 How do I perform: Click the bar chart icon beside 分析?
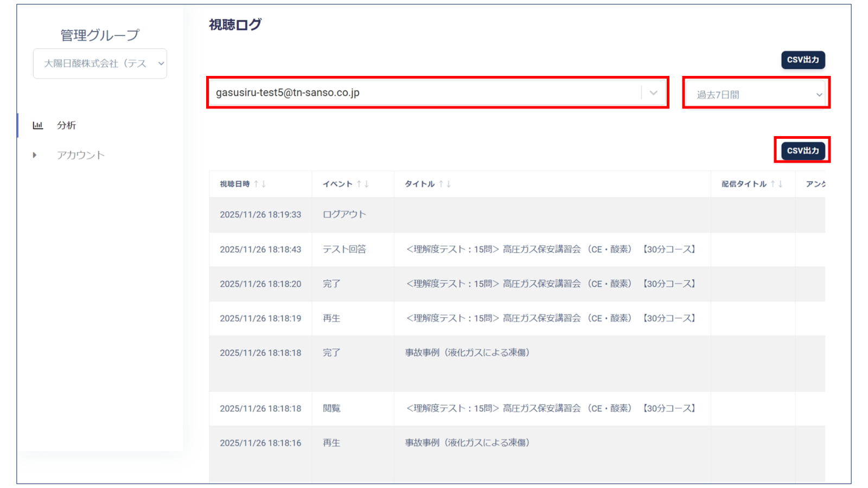tap(37, 125)
